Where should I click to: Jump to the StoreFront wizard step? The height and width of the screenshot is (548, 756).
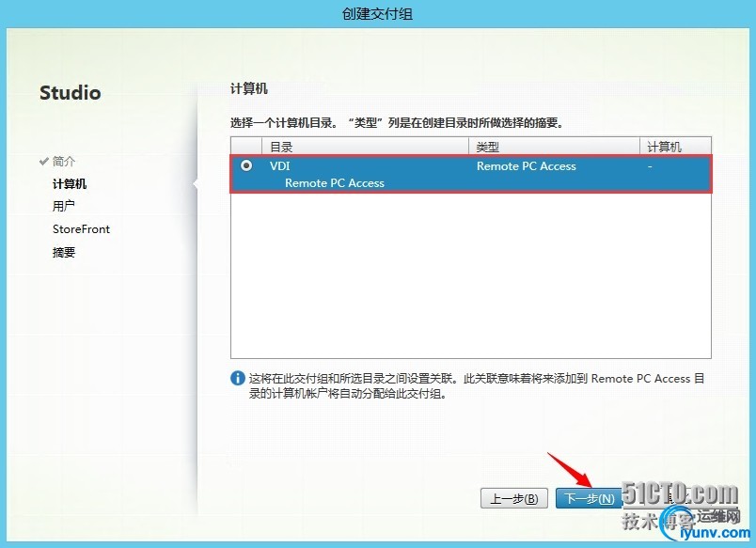pos(81,229)
